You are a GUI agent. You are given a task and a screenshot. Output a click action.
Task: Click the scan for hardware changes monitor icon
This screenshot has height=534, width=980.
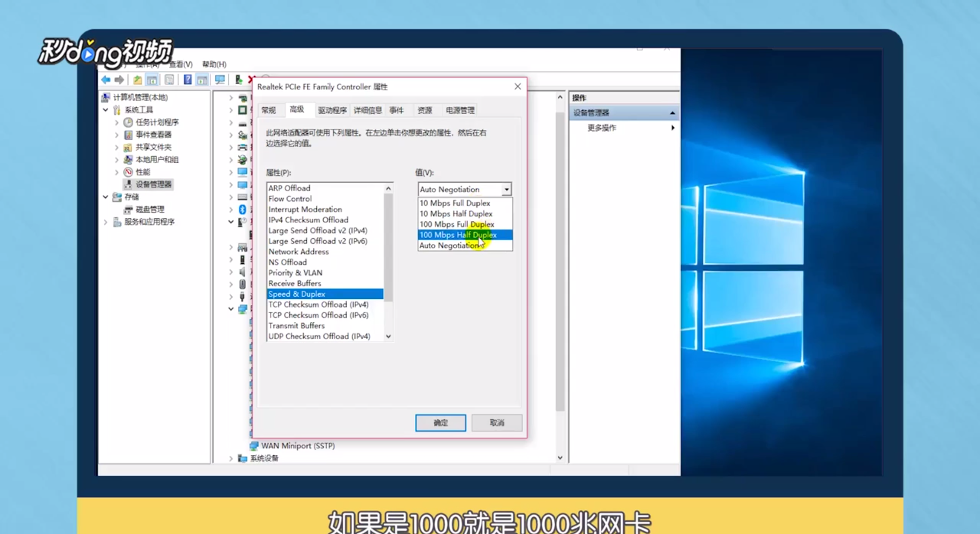click(220, 80)
